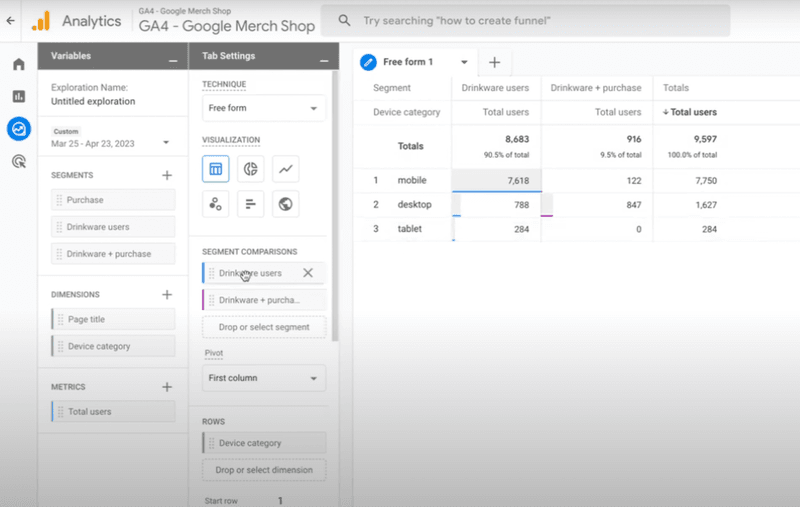This screenshot has width=800, height=507.
Task: Click the desktop row label
Action: (414, 205)
